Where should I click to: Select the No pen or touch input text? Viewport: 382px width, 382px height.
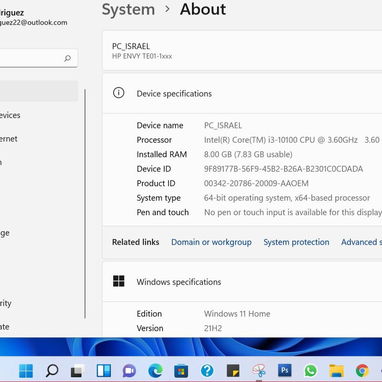click(x=293, y=212)
